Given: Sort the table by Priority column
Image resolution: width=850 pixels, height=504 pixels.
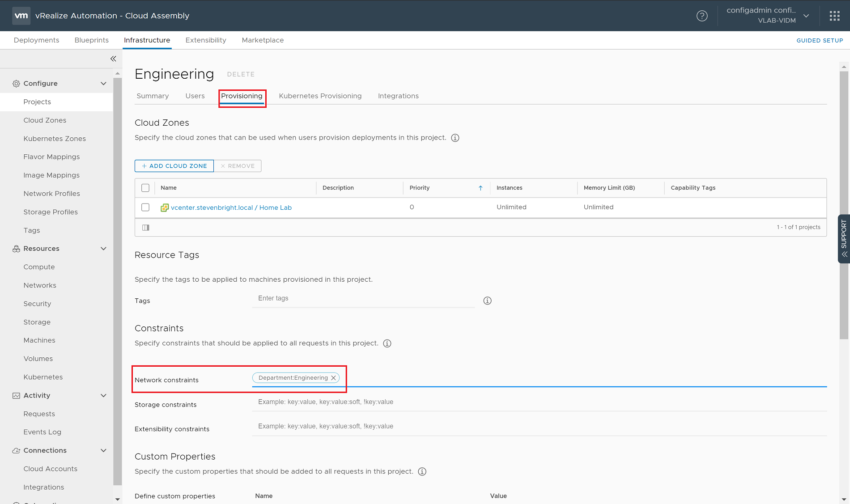Looking at the screenshot, I should [419, 188].
